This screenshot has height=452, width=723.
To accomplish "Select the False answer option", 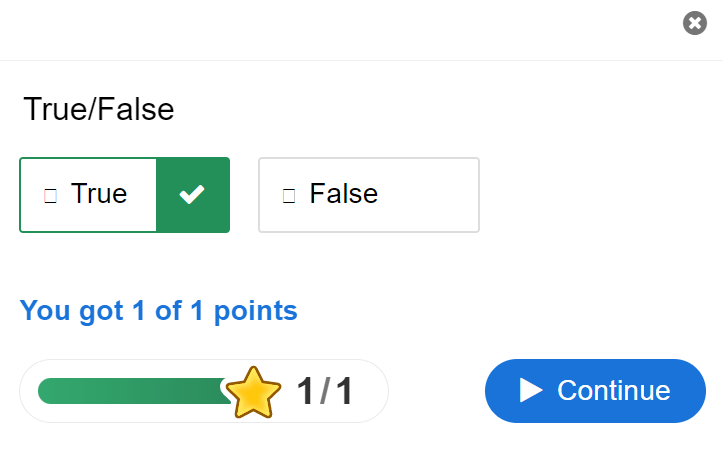I will [x=368, y=195].
